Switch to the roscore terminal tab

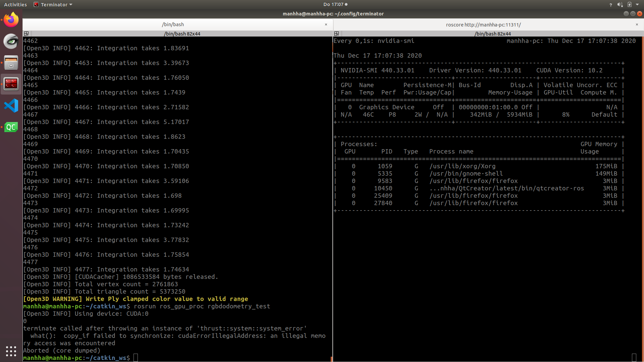(x=483, y=24)
